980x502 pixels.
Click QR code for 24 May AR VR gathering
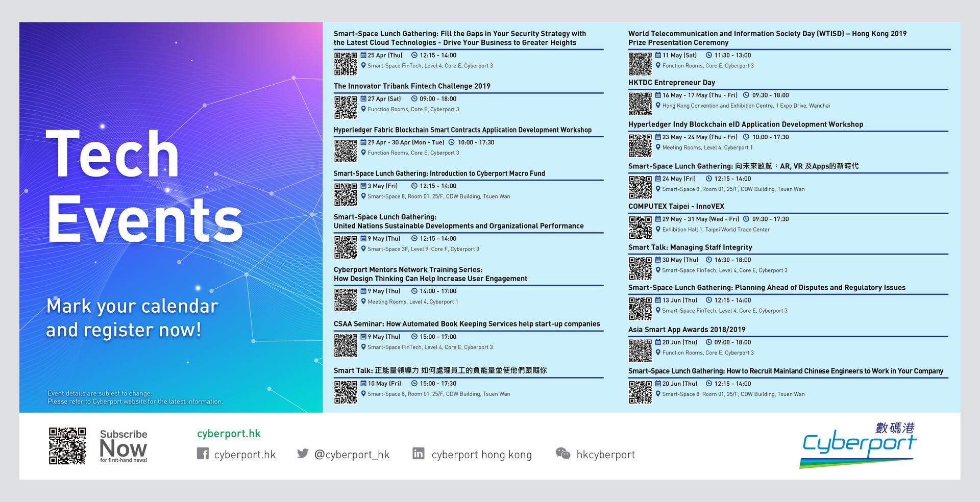point(640,187)
